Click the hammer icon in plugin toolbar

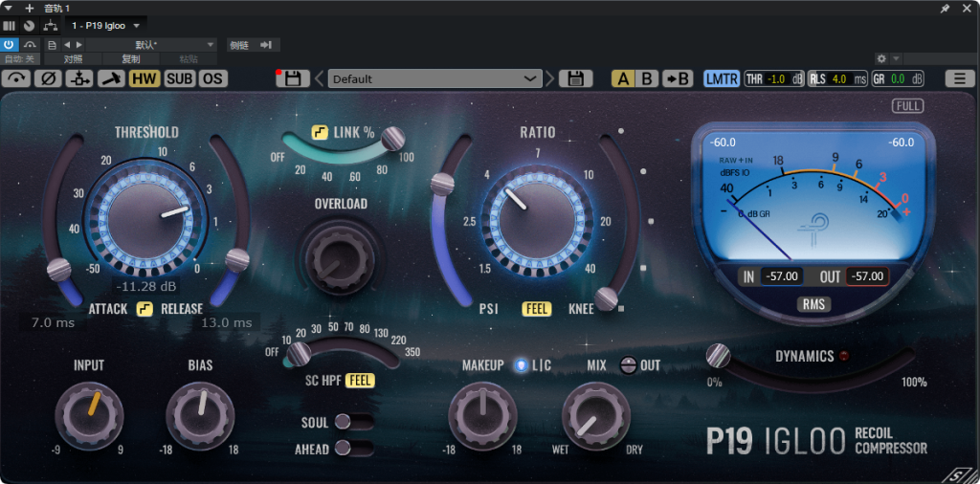click(111, 78)
